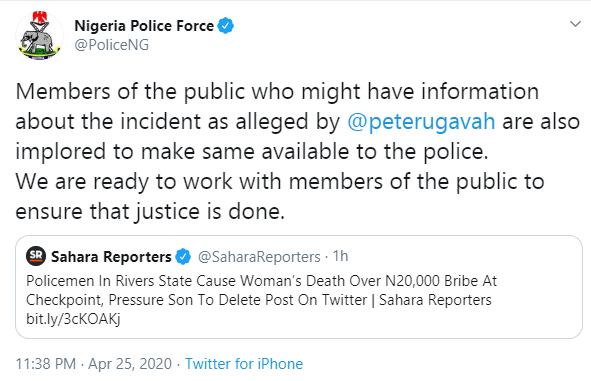
Task: Open the Nigeria Police Force profile avatar
Action: 39,36
